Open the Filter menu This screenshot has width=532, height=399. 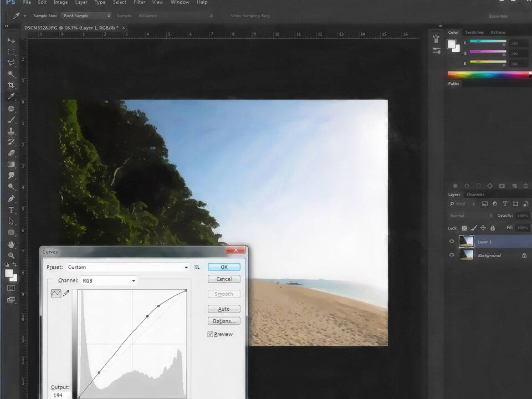(x=139, y=3)
